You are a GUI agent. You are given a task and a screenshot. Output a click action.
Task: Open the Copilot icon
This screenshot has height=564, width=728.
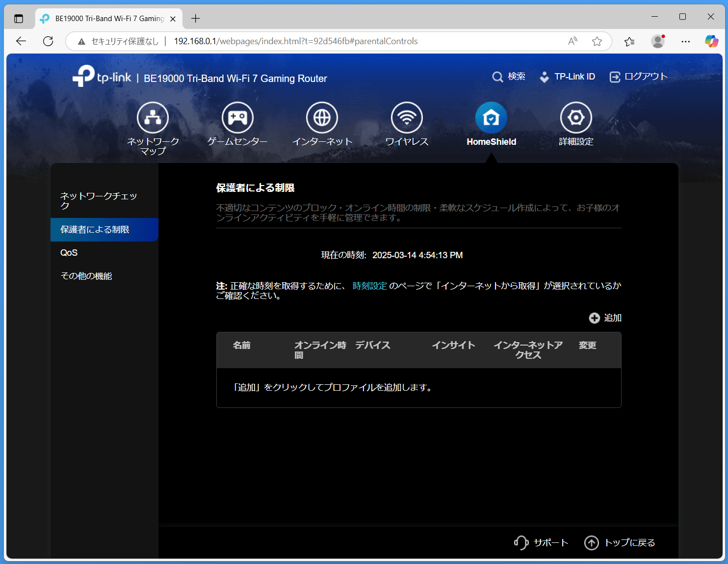[711, 41]
